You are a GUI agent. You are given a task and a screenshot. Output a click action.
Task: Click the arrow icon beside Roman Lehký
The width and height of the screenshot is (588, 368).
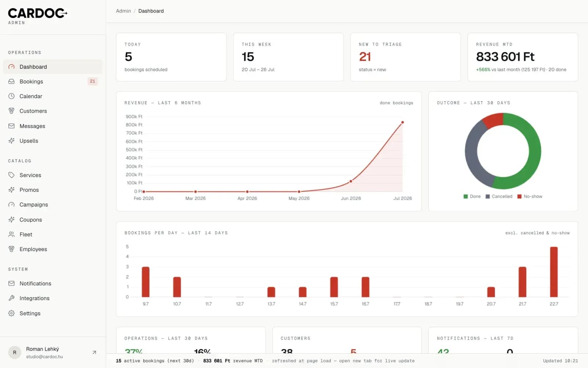[94, 353]
